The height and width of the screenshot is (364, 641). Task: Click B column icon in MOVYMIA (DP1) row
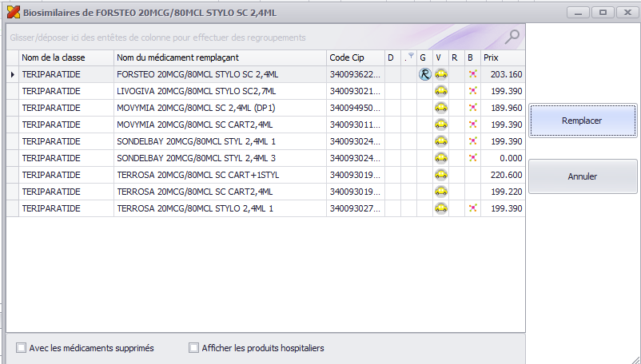click(x=472, y=108)
